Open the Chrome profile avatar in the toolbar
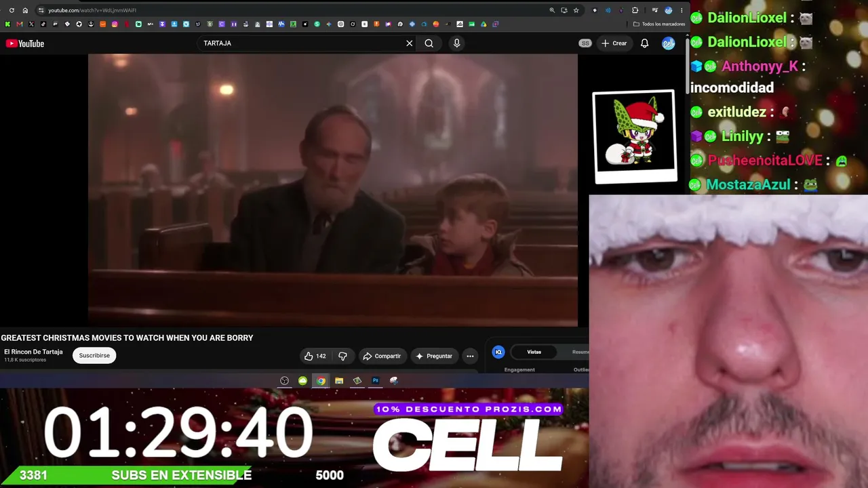868x488 pixels. click(x=668, y=10)
